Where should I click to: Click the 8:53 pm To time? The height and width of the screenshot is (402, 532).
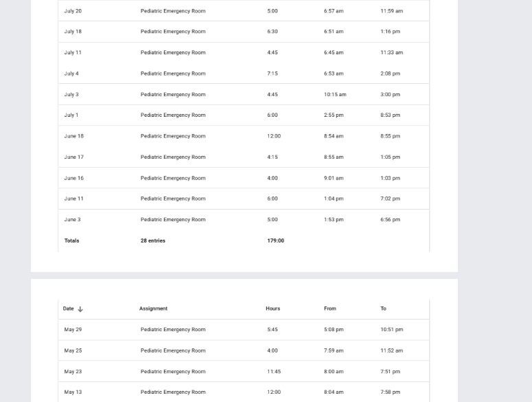click(390, 115)
